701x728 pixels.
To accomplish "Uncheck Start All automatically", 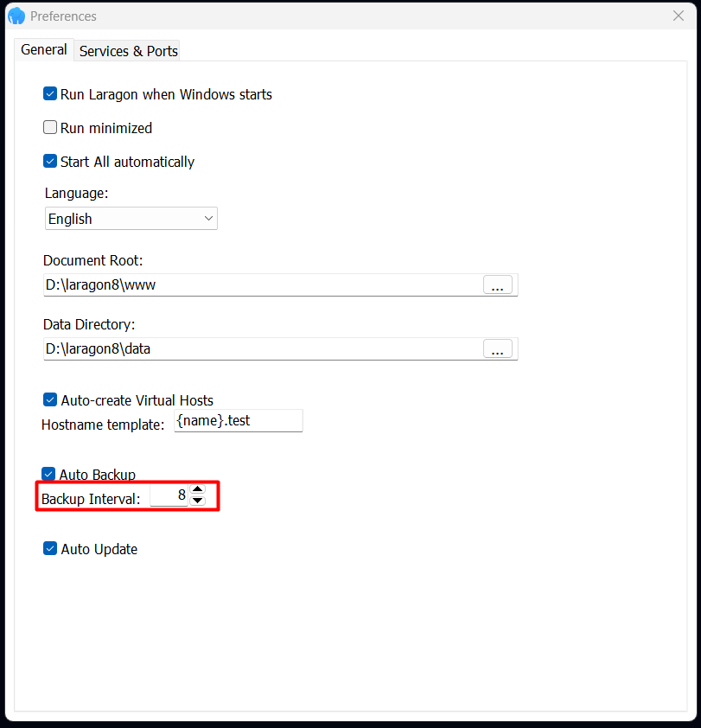I will click(49, 161).
